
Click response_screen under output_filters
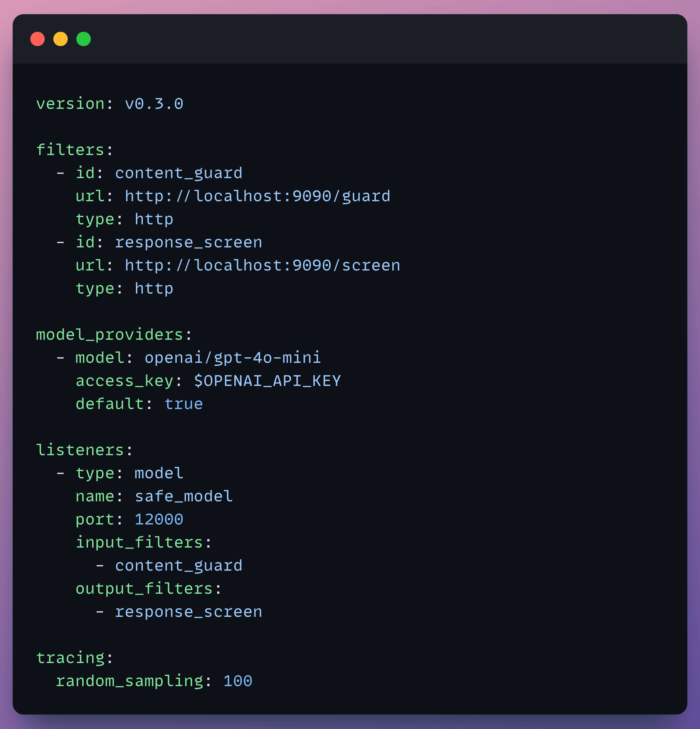tap(189, 612)
